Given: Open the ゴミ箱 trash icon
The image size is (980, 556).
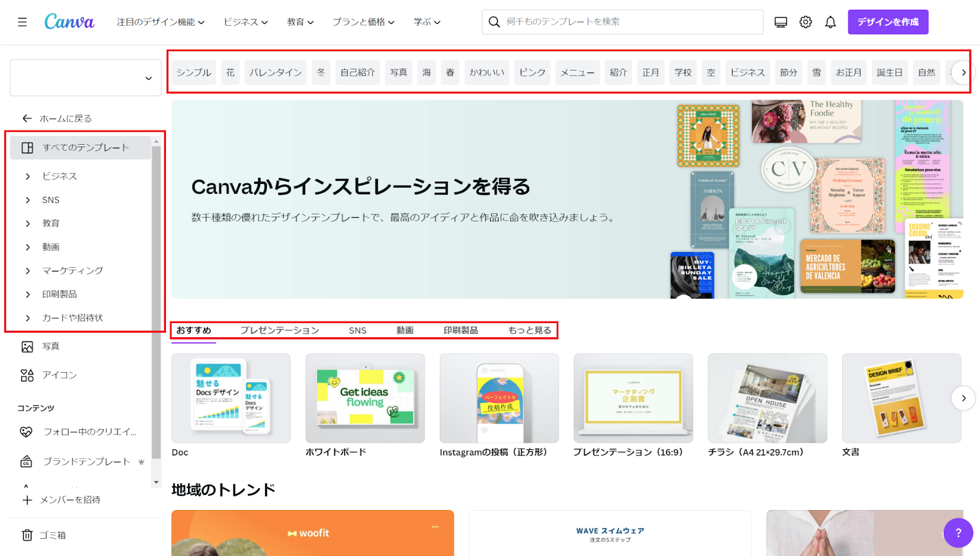Looking at the screenshot, I should tap(28, 535).
